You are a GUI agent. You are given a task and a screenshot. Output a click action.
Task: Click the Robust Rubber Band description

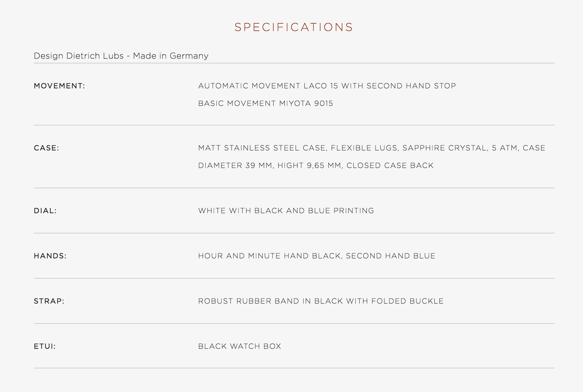(x=321, y=301)
